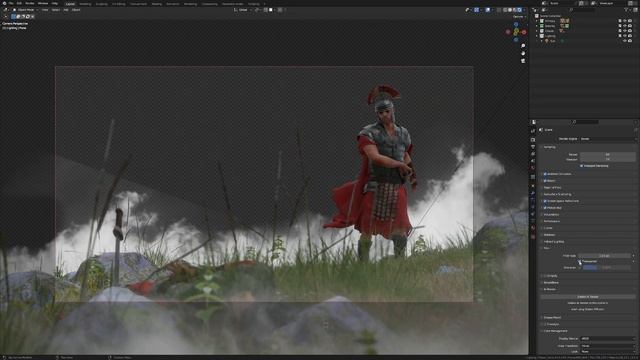Adjust the Filter Size slider

click(x=604, y=256)
